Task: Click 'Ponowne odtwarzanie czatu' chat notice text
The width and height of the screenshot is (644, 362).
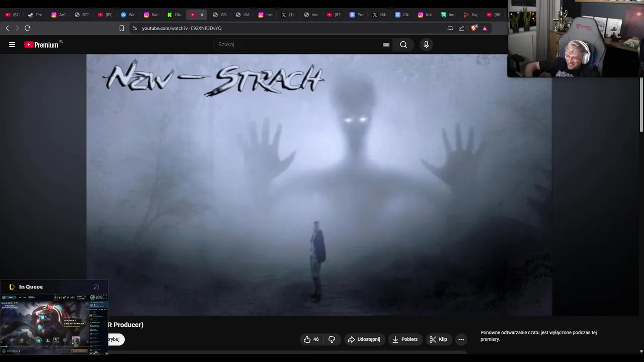Action: click(538, 336)
